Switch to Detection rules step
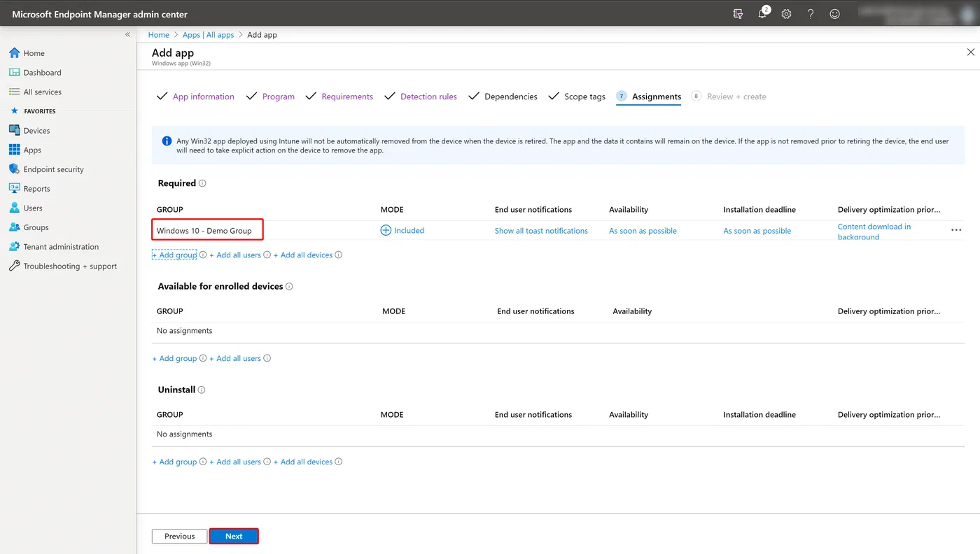The width and height of the screenshot is (980, 554). coord(428,97)
